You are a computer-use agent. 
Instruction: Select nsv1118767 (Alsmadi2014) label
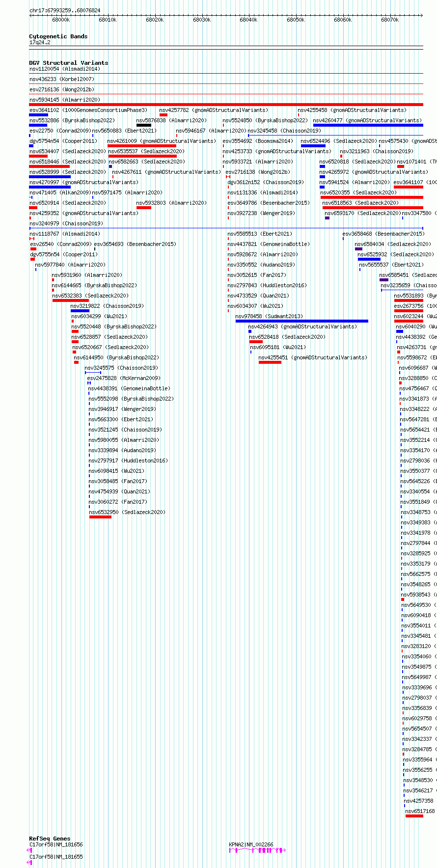(x=64, y=234)
